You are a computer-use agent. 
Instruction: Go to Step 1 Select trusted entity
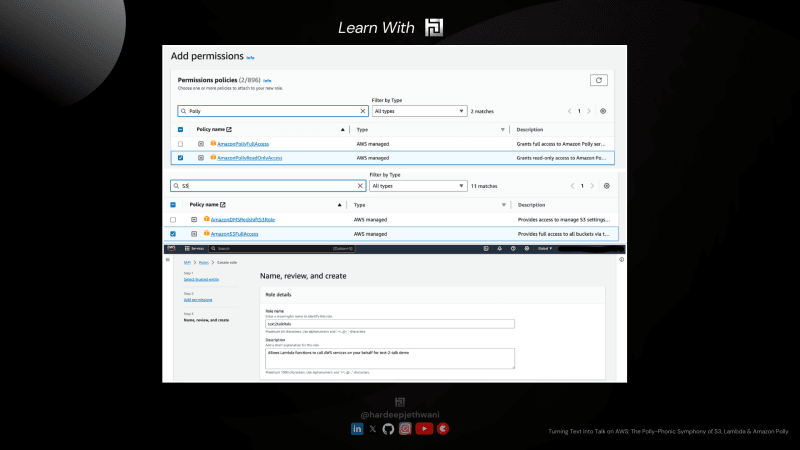pyautogui.click(x=201, y=280)
